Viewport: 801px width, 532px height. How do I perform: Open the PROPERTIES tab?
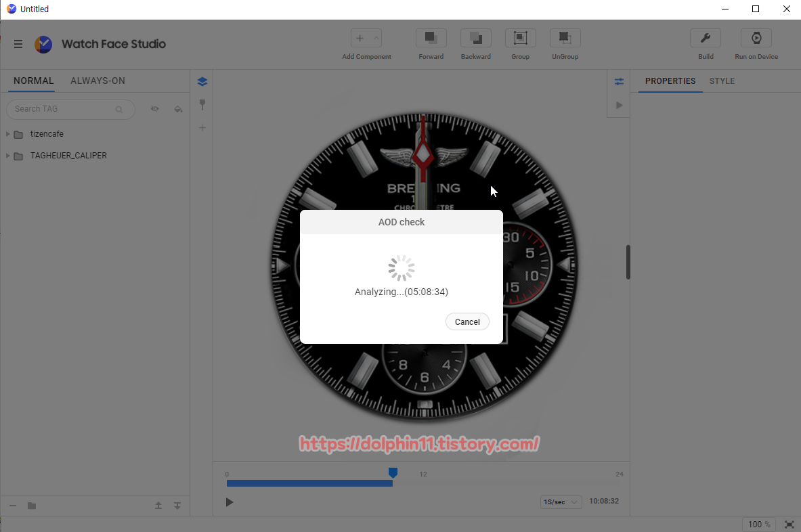[x=670, y=81]
